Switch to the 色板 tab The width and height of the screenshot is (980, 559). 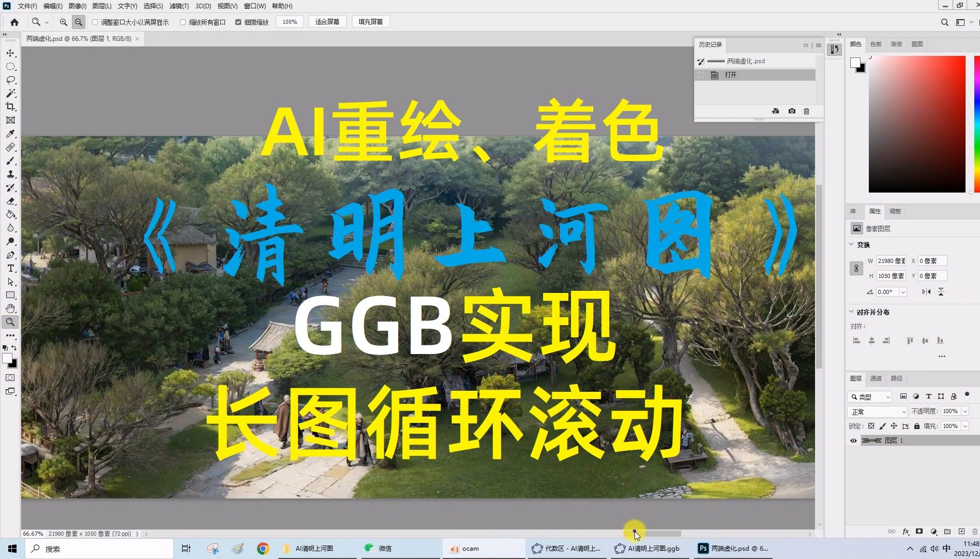(x=876, y=45)
